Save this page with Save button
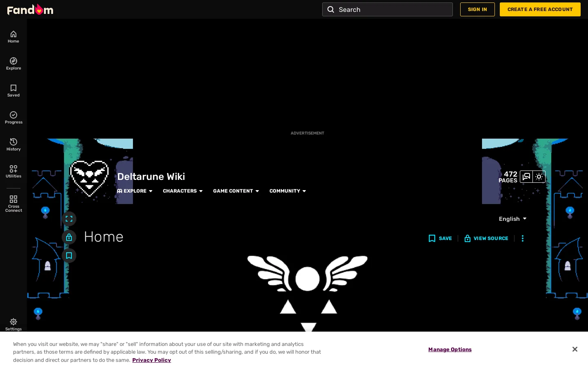This screenshot has height=368, width=588. [440, 238]
